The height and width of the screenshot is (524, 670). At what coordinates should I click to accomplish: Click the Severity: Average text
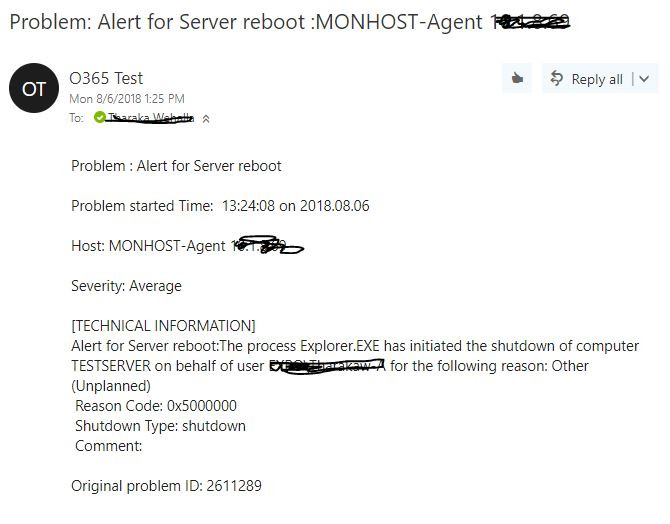point(126,286)
